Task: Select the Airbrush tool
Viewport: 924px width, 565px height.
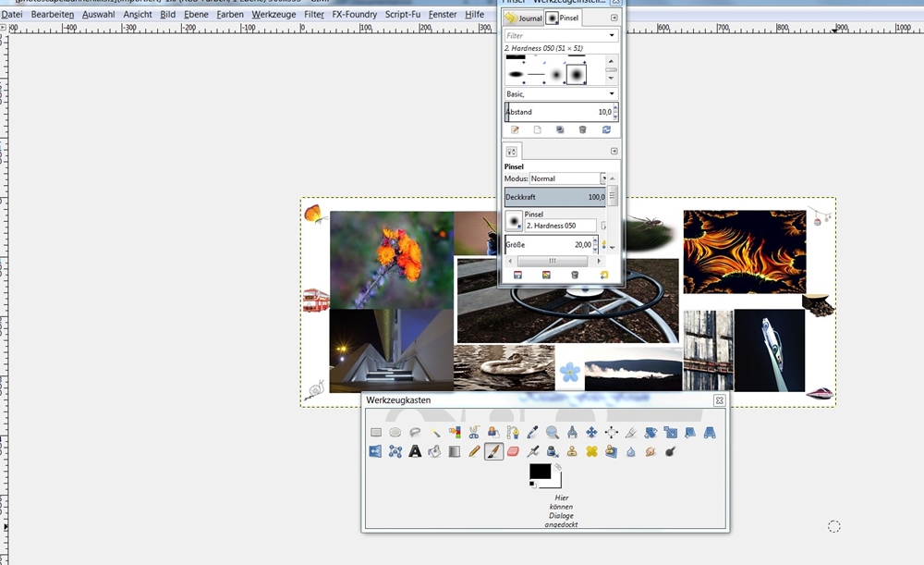Action: point(533,452)
